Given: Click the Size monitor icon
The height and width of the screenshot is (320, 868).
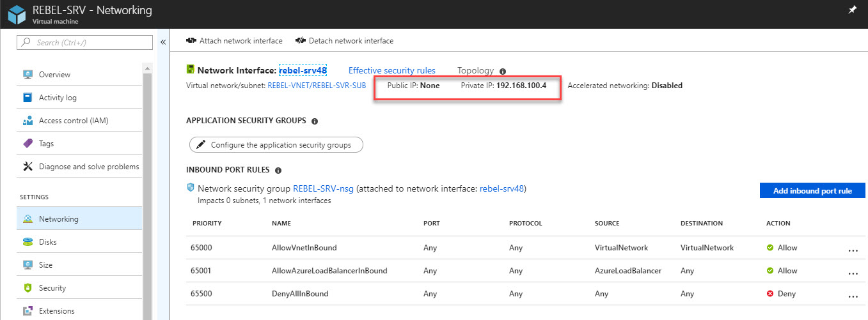Looking at the screenshot, I should coord(28,265).
